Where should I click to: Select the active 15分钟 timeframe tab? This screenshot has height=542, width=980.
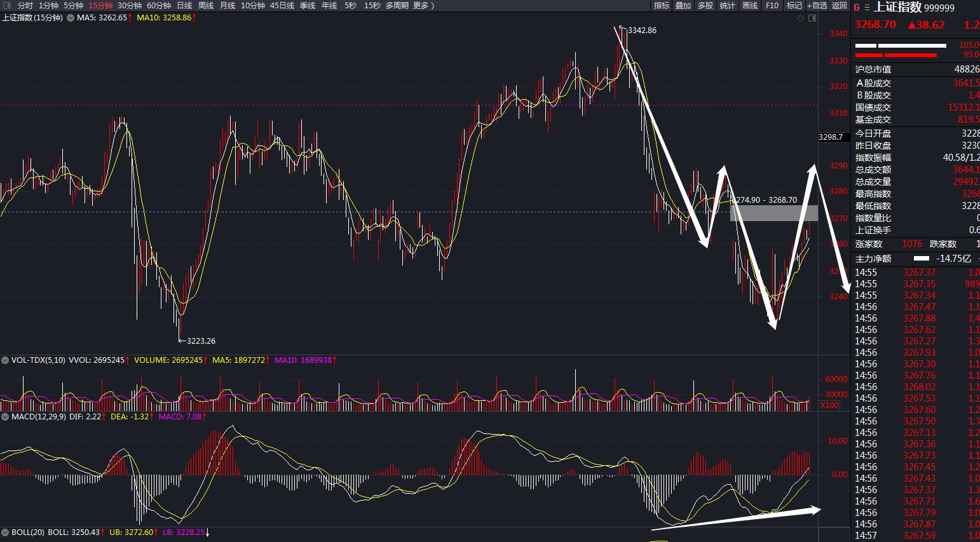tap(100, 5)
